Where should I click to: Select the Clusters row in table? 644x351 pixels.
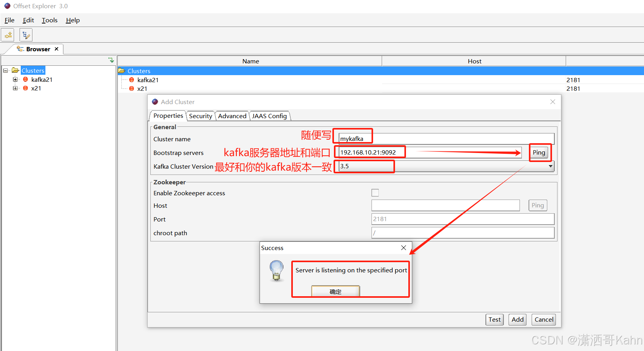381,71
